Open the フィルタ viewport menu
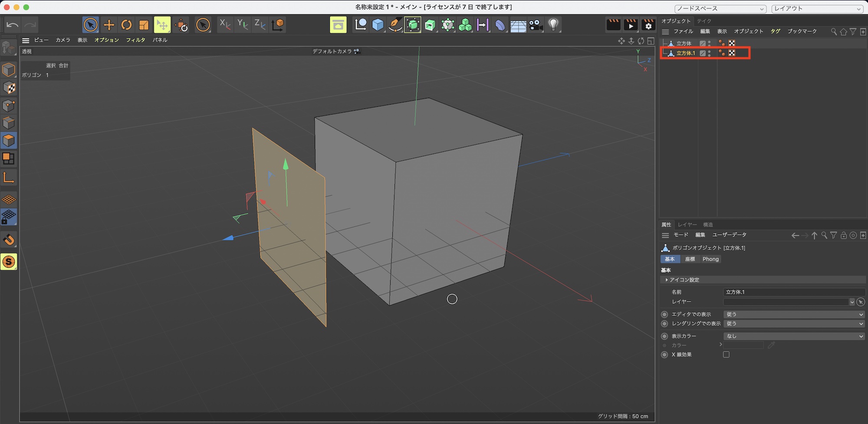Screen dimensions: 868x424 (x=135, y=40)
